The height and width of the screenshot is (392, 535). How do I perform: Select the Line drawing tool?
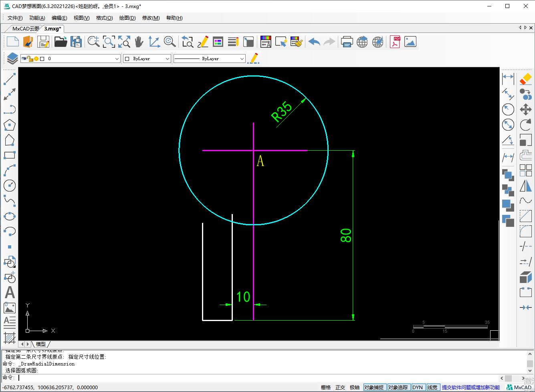(9, 79)
